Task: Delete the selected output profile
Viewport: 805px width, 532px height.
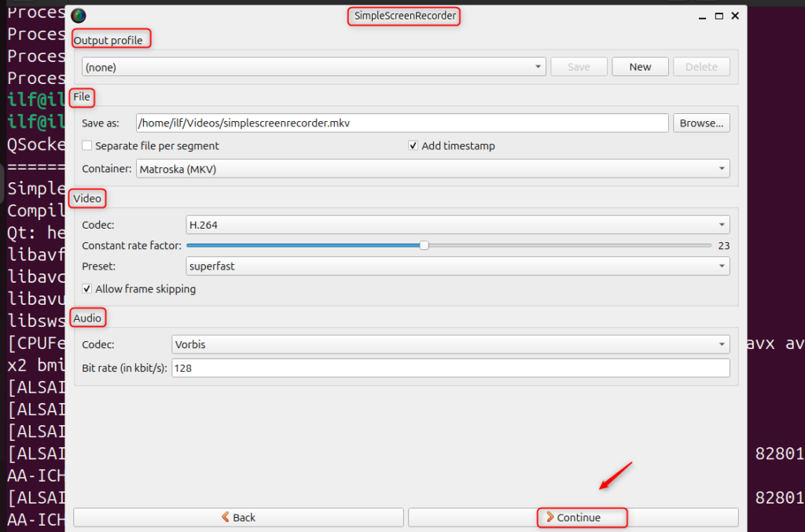Action: [x=701, y=66]
